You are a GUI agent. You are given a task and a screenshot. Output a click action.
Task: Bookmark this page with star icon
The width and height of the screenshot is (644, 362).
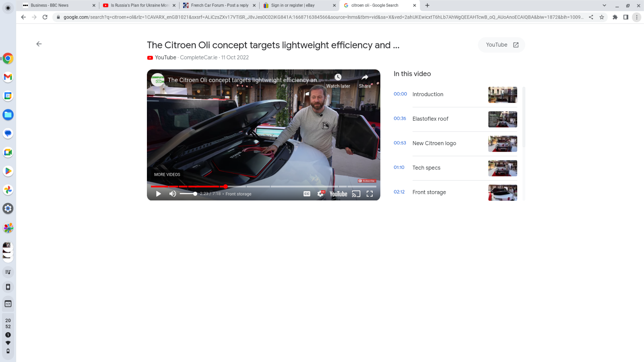coord(602,17)
